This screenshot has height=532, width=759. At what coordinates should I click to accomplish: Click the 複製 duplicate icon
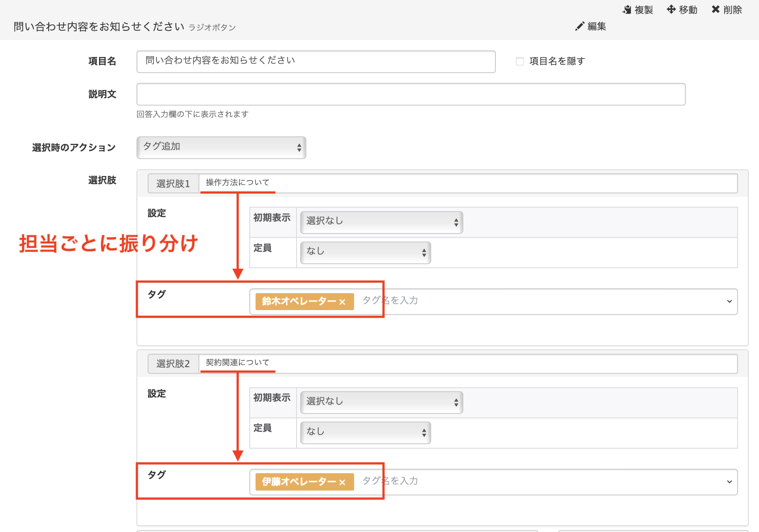627,10
